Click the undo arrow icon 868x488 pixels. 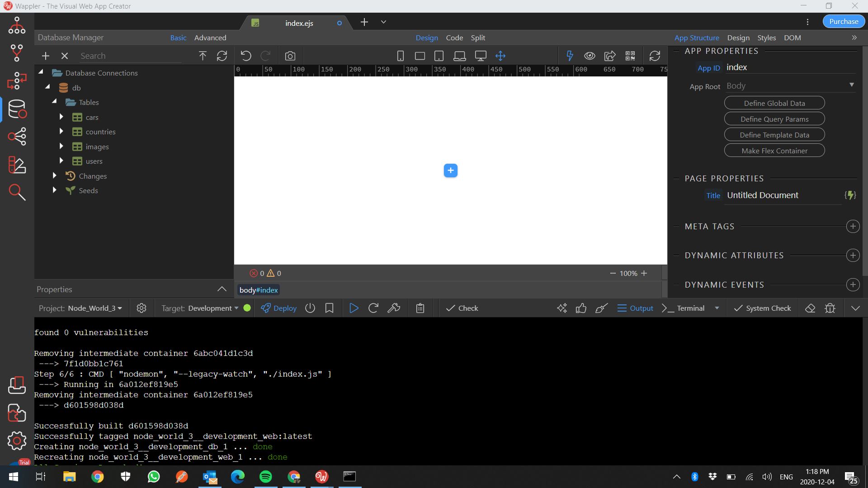tap(246, 56)
